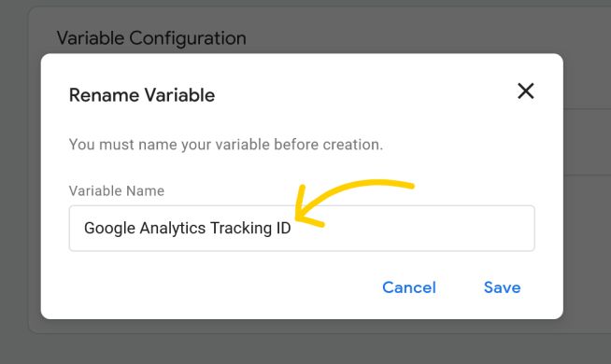This screenshot has height=364, width=611.
Task: Cancel renaming the variable
Action: point(409,287)
